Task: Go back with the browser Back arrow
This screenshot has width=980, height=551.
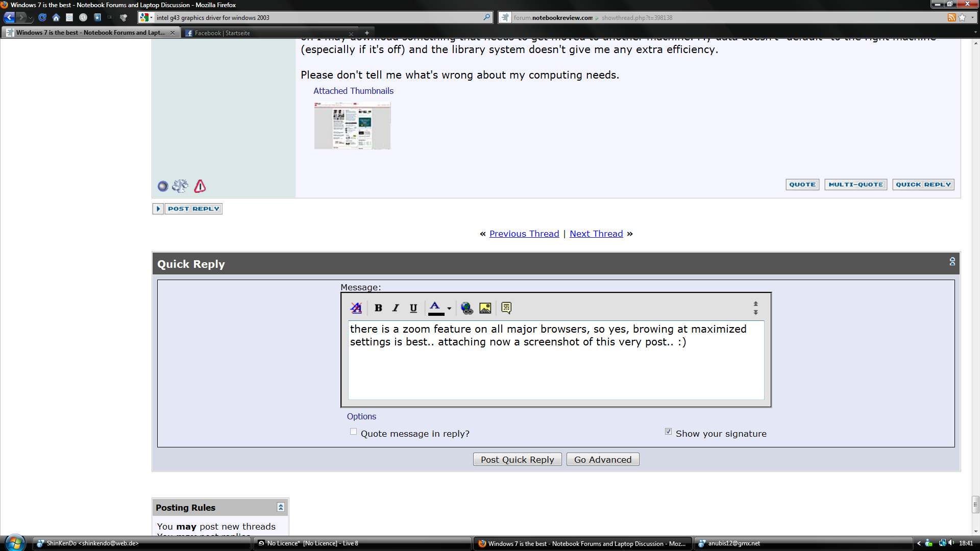Action: (9, 17)
